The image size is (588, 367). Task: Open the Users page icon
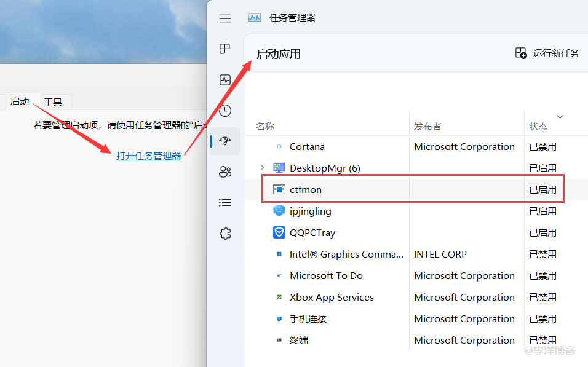(x=225, y=172)
